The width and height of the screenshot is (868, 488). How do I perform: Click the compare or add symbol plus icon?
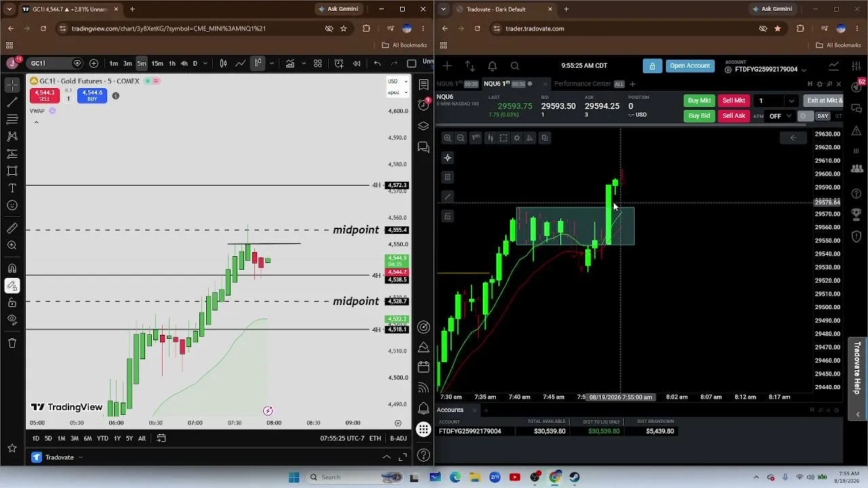click(x=94, y=64)
